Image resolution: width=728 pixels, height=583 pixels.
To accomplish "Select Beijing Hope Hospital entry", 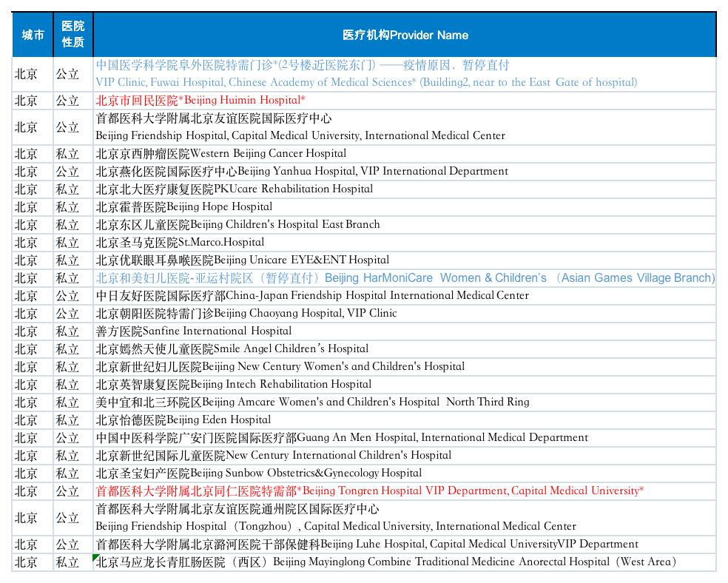I will click(x=405, y=207).
